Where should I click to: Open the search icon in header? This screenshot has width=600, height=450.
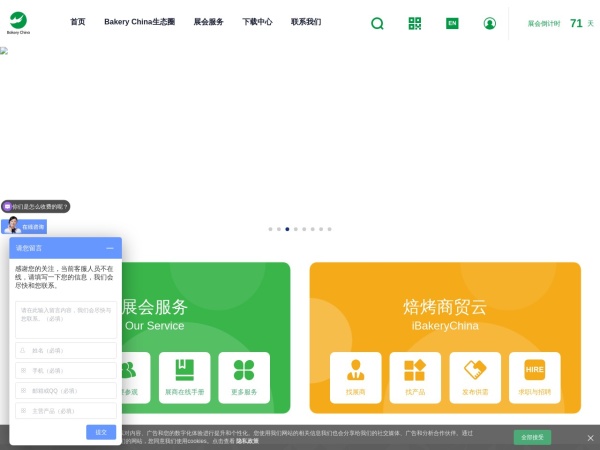[x=377, y=23]
